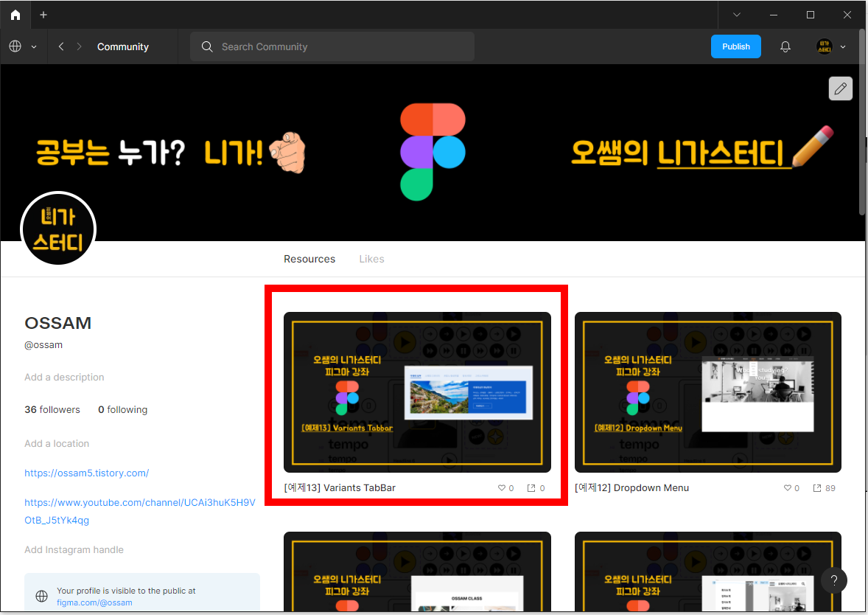The width and height of the screenshot is (868, 615).
Task: Edit the profile banner with pencil icon
Action: coord(840,88)
